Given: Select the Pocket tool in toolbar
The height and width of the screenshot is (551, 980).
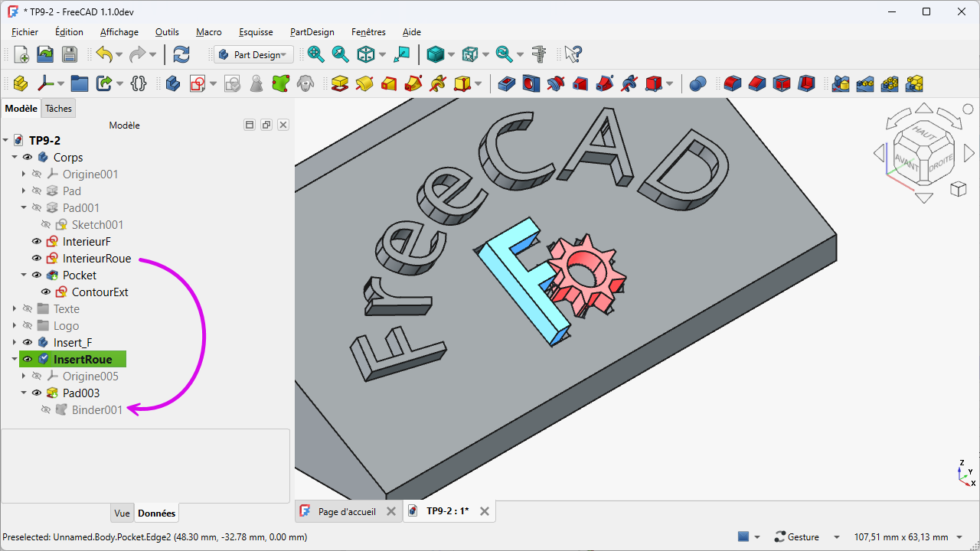Looking at the screenshot, I should point(506,83).
